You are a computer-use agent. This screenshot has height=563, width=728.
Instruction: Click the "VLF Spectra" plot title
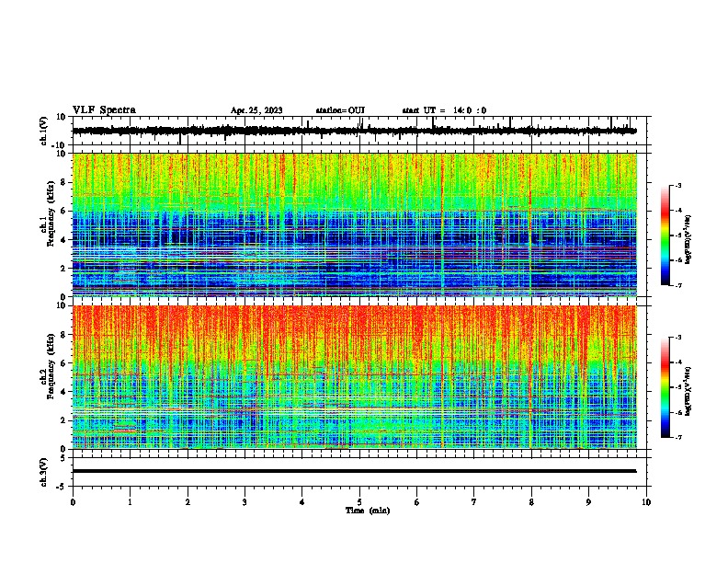104,110
